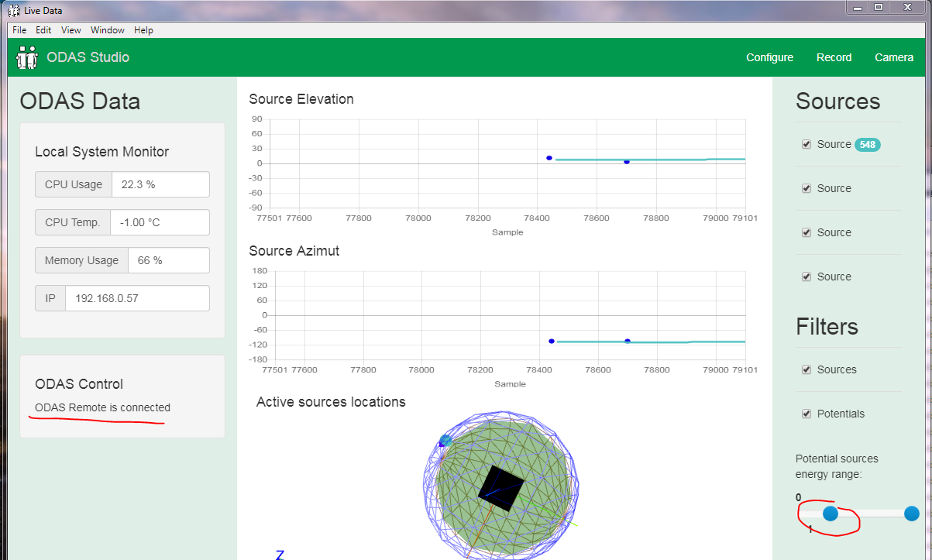Click the Memory Usage value field

[169, 260]
